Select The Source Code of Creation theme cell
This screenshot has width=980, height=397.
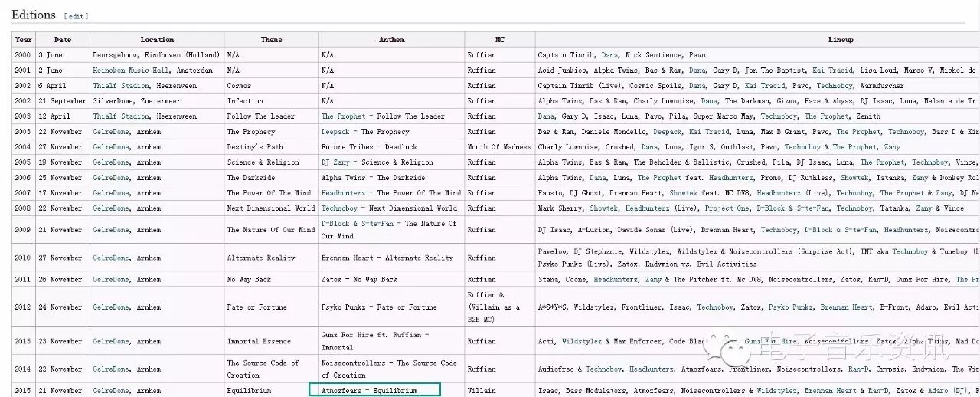271,369
